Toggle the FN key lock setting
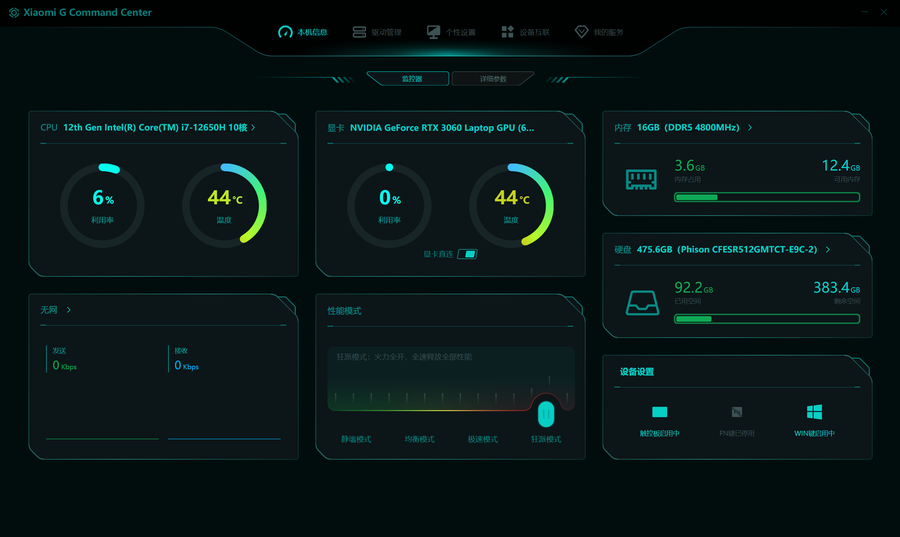Screen dimensions: 900x537 tap(737, 421)
